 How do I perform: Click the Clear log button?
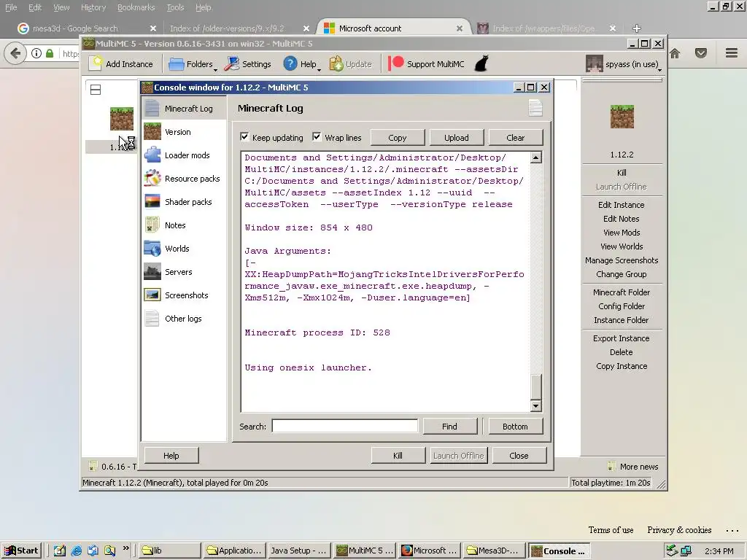point(516,138)
